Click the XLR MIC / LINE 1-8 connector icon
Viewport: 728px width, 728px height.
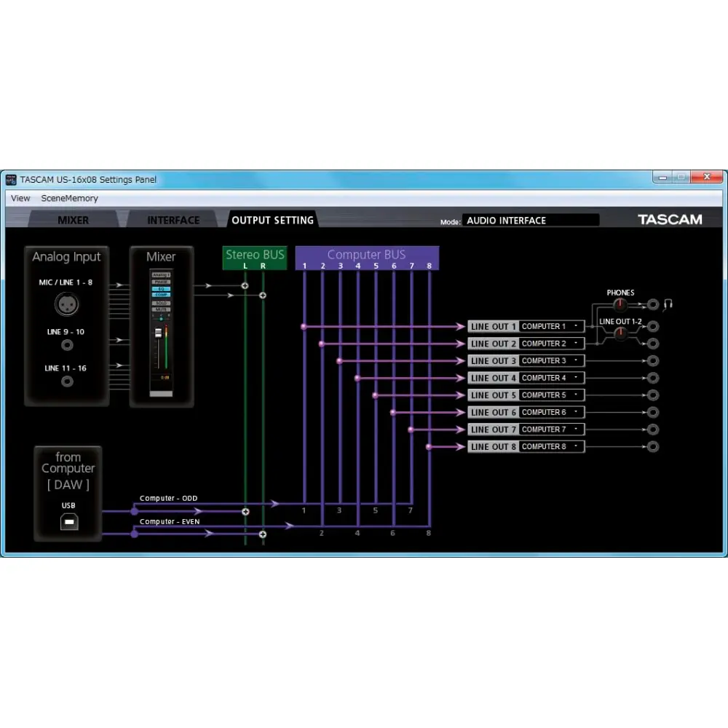[x=66, y=304]
